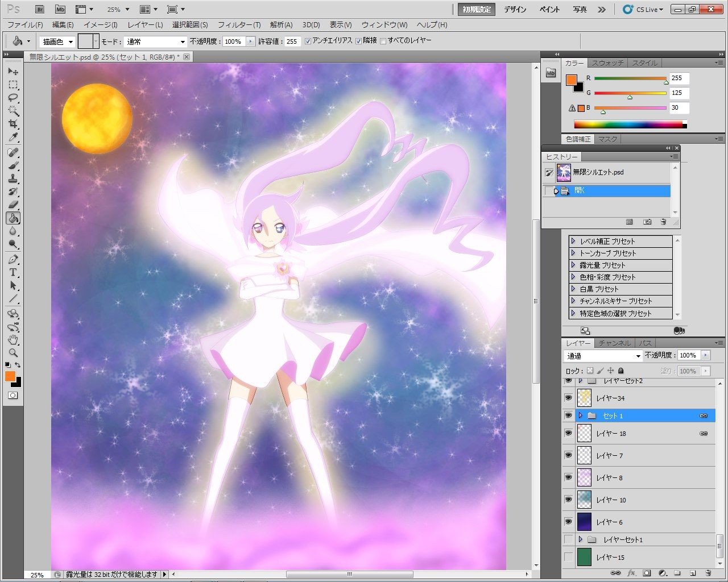Open the CS Live button
This screenshot has width=728, height=582.
643,10
